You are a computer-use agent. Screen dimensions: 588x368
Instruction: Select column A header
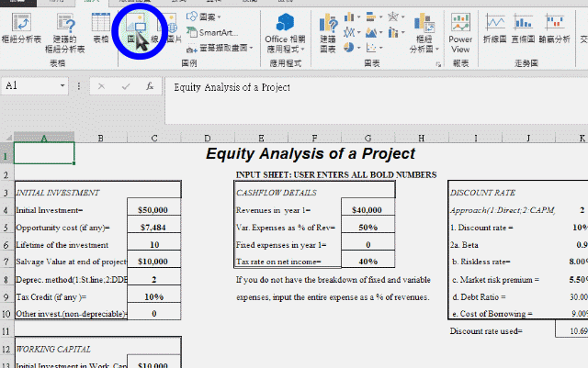[x=44, y=138]
